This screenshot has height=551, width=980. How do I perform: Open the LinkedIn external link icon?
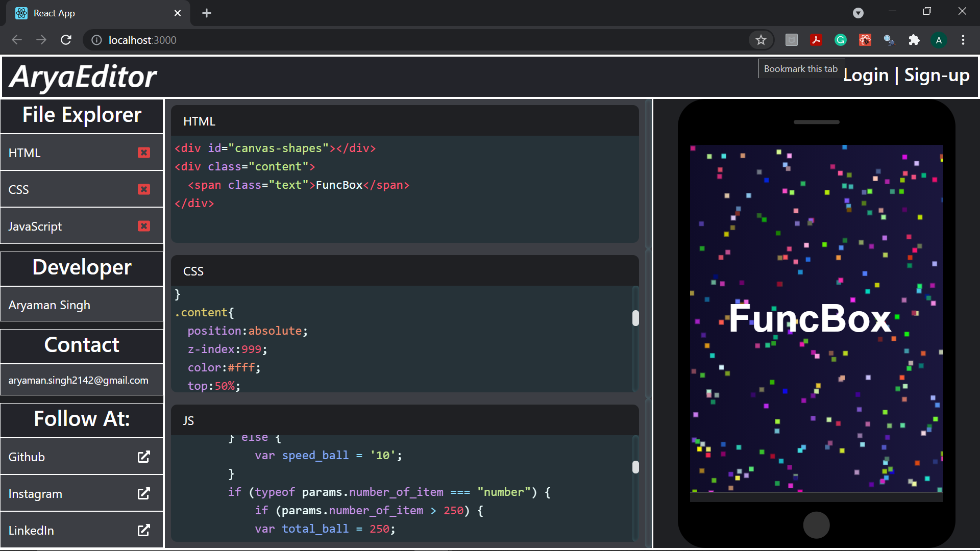point(144,530)
